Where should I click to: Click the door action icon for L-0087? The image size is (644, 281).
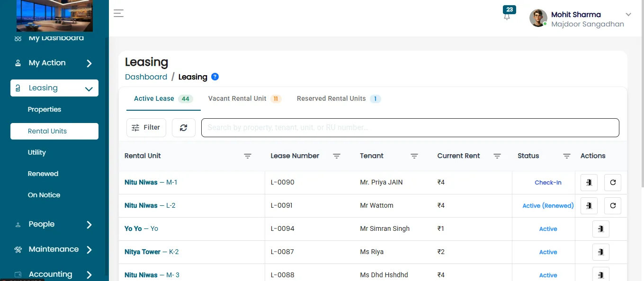pyautogui.click(x=601, y=252)
